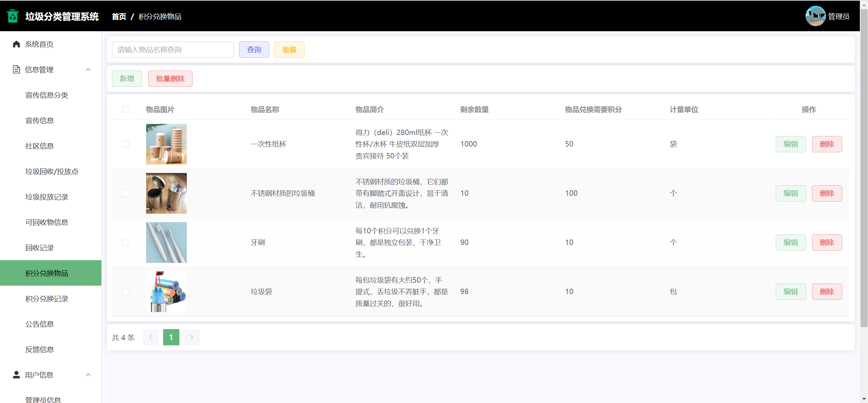Click the green recycle bin logo icon
This screenshot has height=403, width=868.
click(13, 16)
